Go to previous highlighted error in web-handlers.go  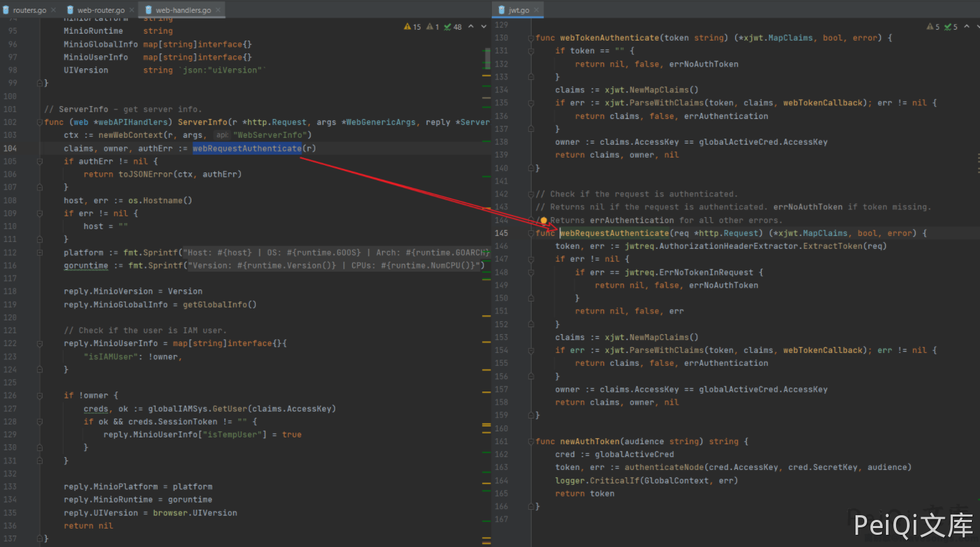471,27
